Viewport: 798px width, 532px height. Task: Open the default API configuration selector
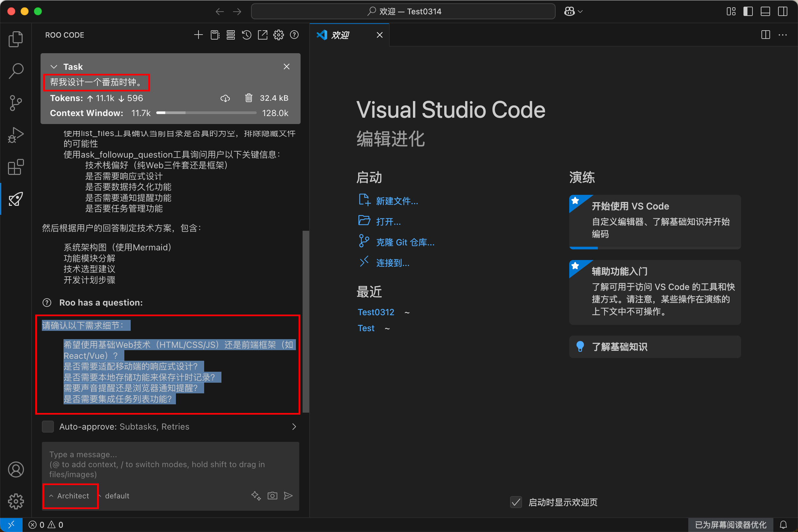coord(117,496)
